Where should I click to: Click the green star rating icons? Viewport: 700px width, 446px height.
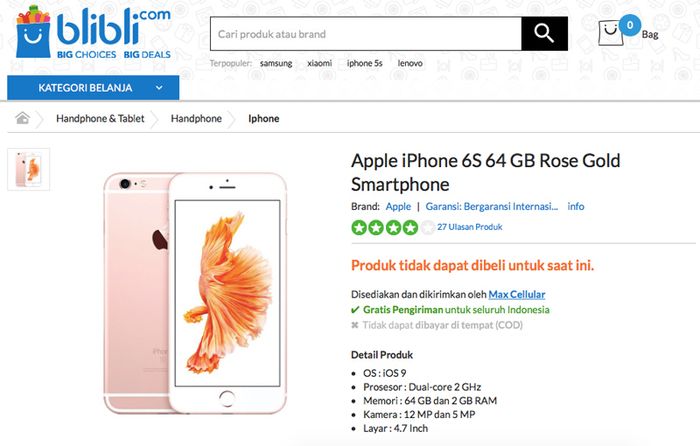(384, 228)
